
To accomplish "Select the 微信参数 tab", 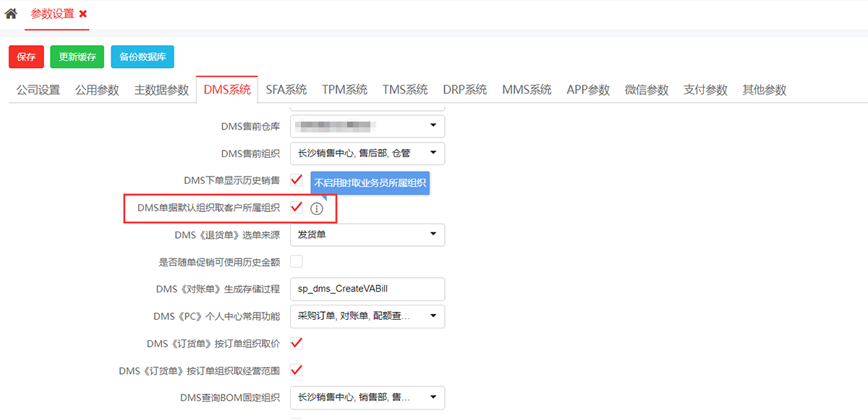I will (647, 90).
